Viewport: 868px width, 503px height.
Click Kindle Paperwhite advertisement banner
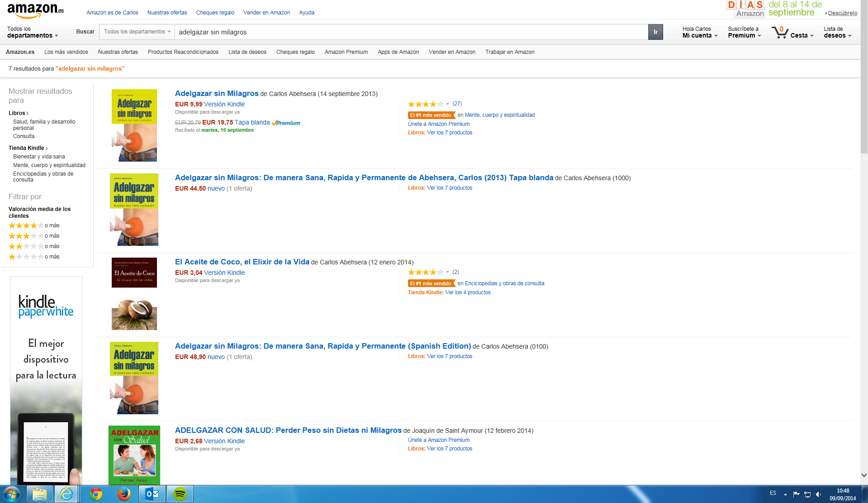(x=46, y=380)
